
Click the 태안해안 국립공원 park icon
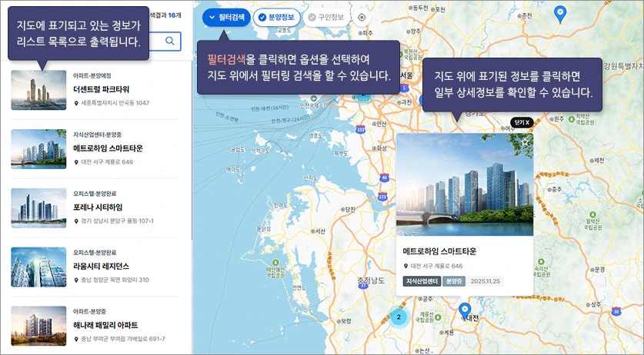[x=276, y=262]
